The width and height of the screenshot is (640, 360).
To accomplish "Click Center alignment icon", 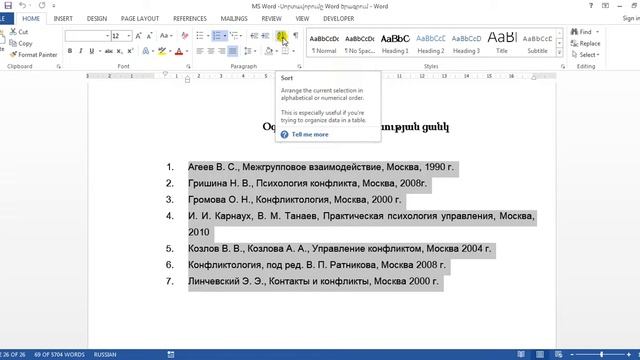I will tap(211, 51).
